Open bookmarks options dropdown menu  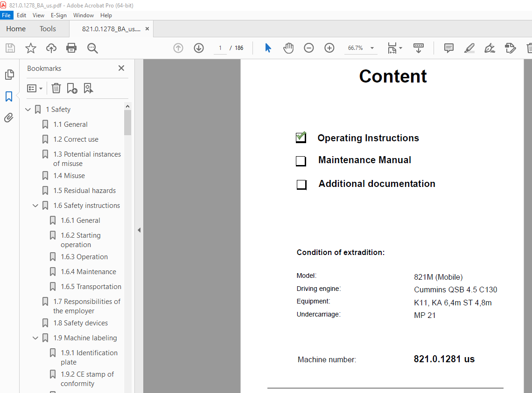point(35,89)
